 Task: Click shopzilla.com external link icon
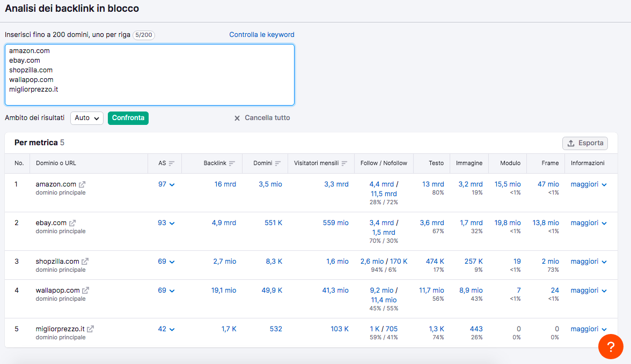pos(85,262)
